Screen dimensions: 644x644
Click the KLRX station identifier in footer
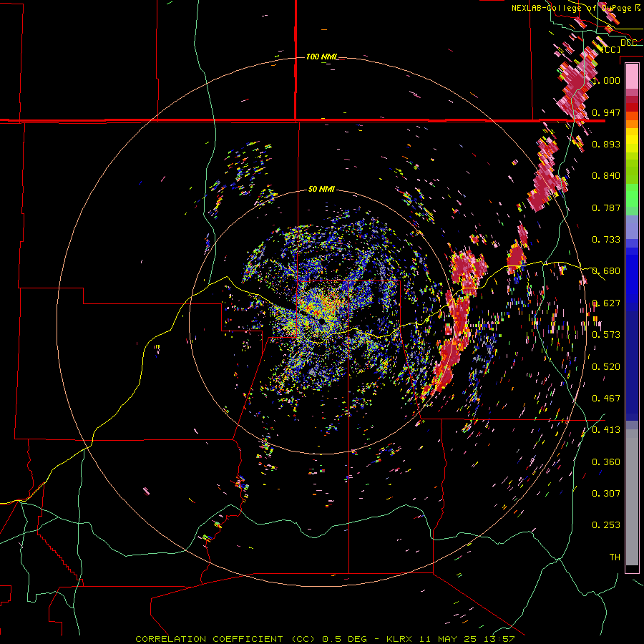pyautogui.click(x=400, y=639)
